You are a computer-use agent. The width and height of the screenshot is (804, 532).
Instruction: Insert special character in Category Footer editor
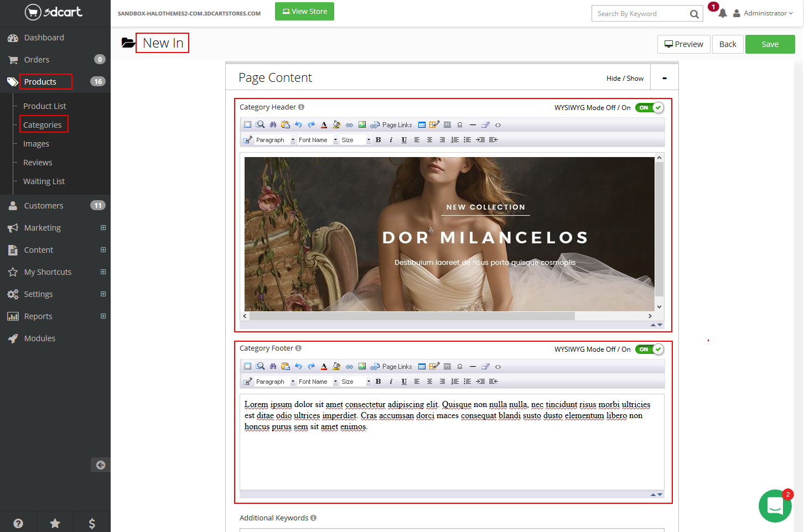coord(460,367)
